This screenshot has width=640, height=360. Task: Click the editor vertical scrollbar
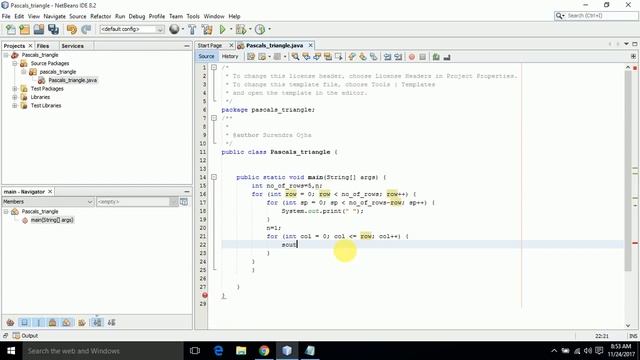point(628,171)
